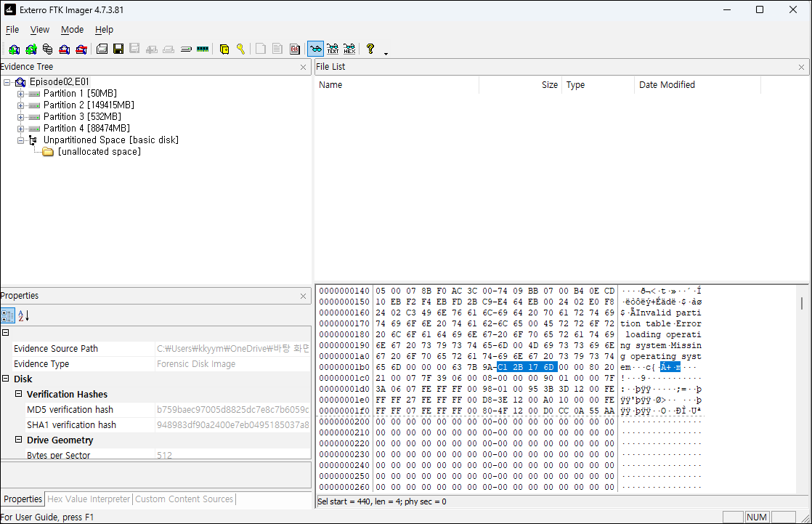Sort file list by Name column
This screenshot has height=524, width=812.
click(397, 85)
